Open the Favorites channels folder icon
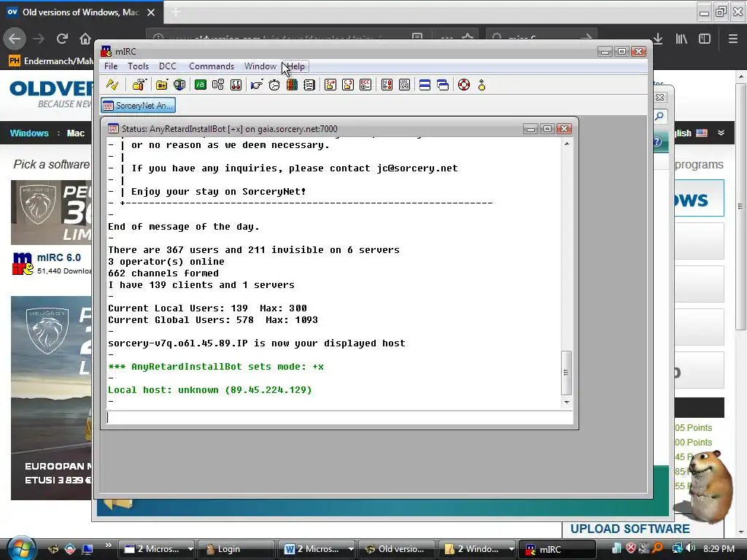The width and height of the screenshot is (747, 560). pos(161,85)
